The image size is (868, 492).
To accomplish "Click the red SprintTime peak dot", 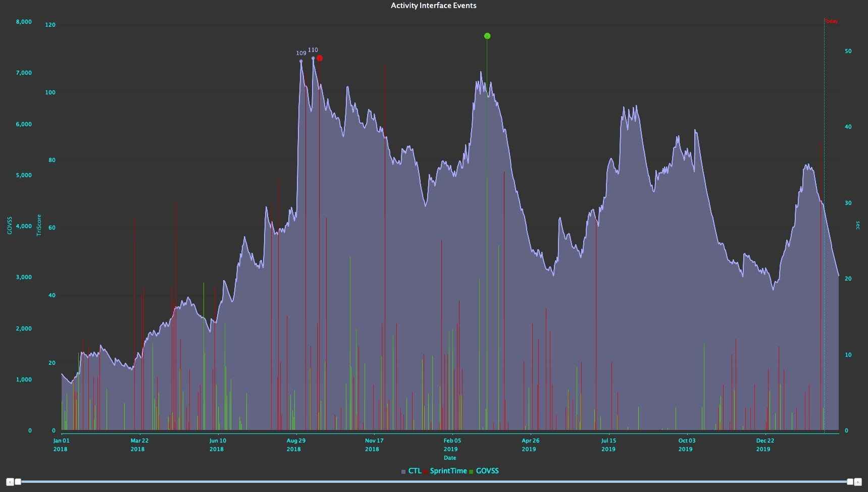I will click(320, 58).
